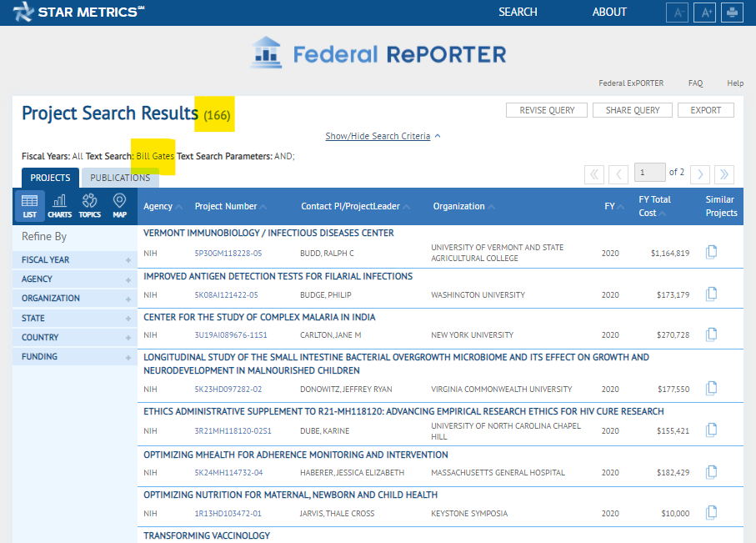
Task: Increase the font size with A+ button
Action: coord(704,13)
